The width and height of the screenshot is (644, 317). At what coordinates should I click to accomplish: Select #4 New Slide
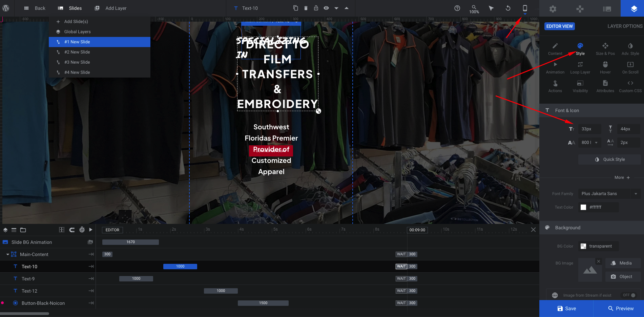[x=100, y=72]
